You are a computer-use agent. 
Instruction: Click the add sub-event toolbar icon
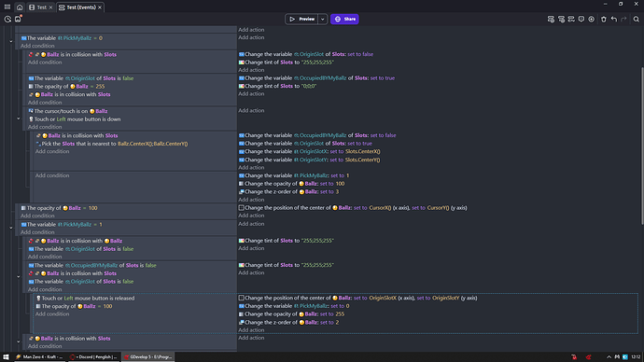[561, 20]
